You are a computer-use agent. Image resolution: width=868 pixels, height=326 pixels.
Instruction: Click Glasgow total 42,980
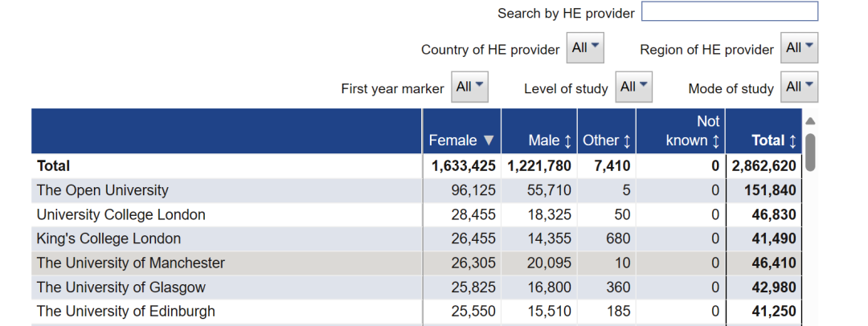[x=774, y=287]
